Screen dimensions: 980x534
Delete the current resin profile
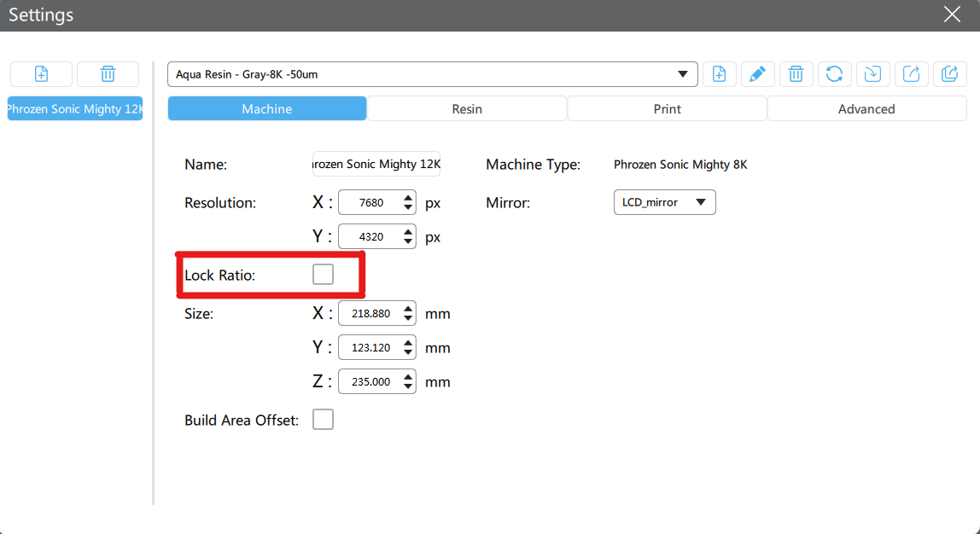[796, 74]
